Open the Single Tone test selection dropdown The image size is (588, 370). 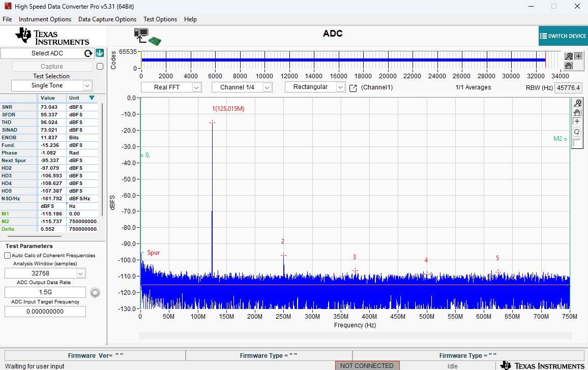51,85
